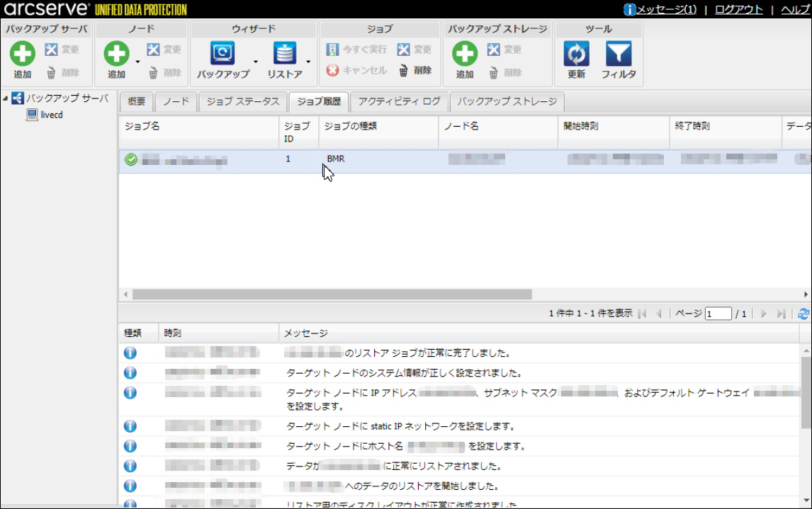
Task: Open the 概要 overview tab
Action: pos(136,101)
